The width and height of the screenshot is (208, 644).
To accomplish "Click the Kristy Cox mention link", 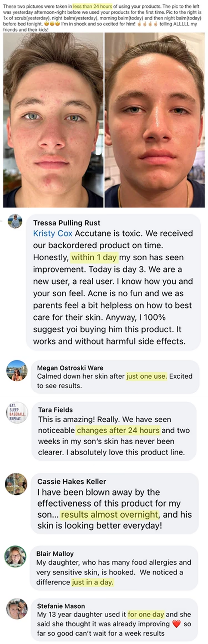I will [53, 233].
